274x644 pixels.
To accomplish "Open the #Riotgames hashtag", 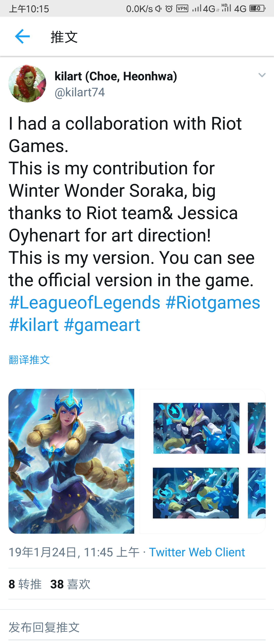I will 213,303.
